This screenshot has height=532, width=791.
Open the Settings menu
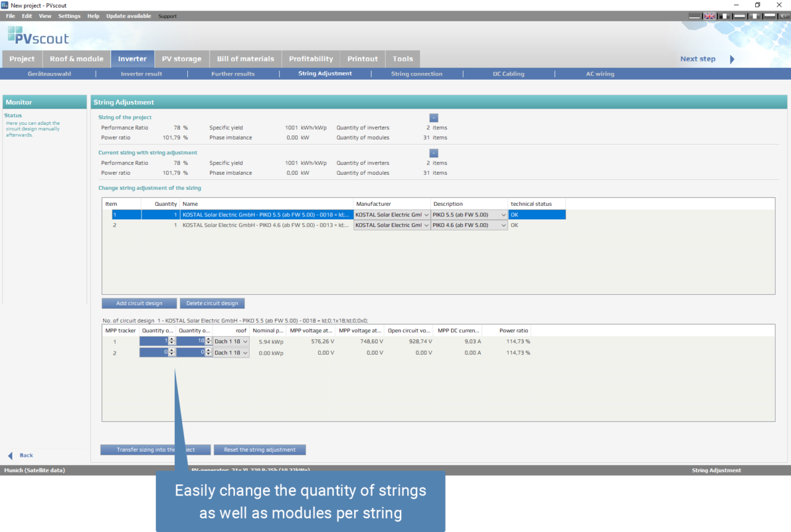[69, 16]
